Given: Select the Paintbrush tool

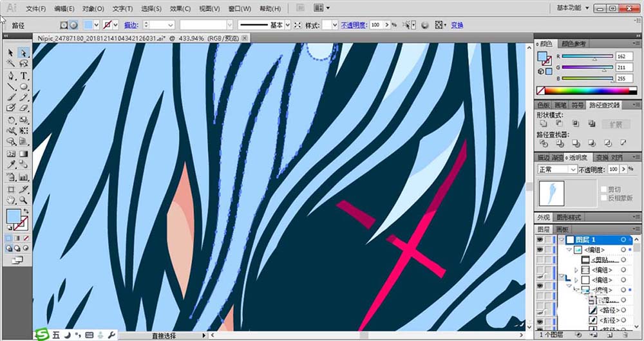Looking at the screenshot, I should tap(11, 97).
